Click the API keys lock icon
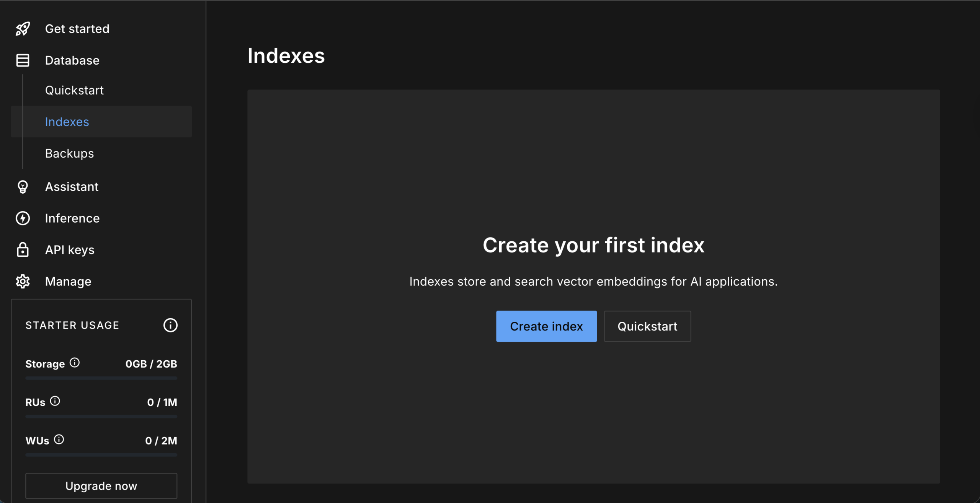Viewport: 980px width, 503px height. 23,250
